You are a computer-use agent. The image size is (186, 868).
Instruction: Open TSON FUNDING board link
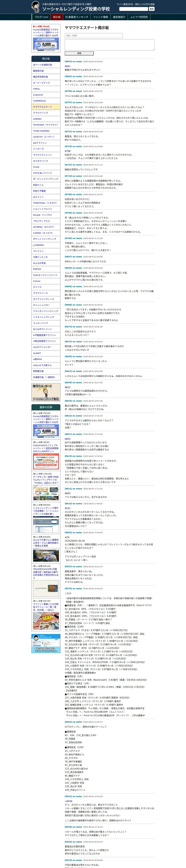click(46, 131)
